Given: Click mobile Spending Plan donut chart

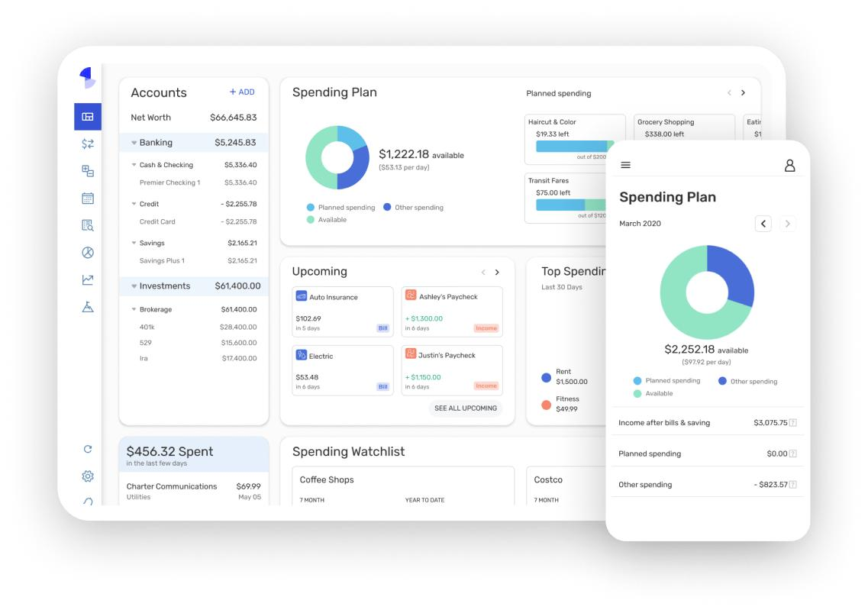Looking at the screenshot, I should [707, 292].
